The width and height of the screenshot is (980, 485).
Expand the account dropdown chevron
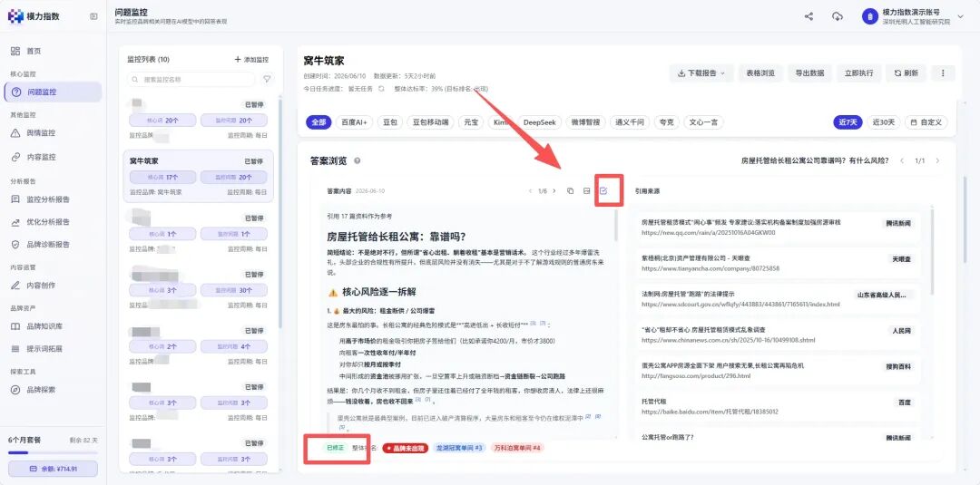tap(961, 17)
